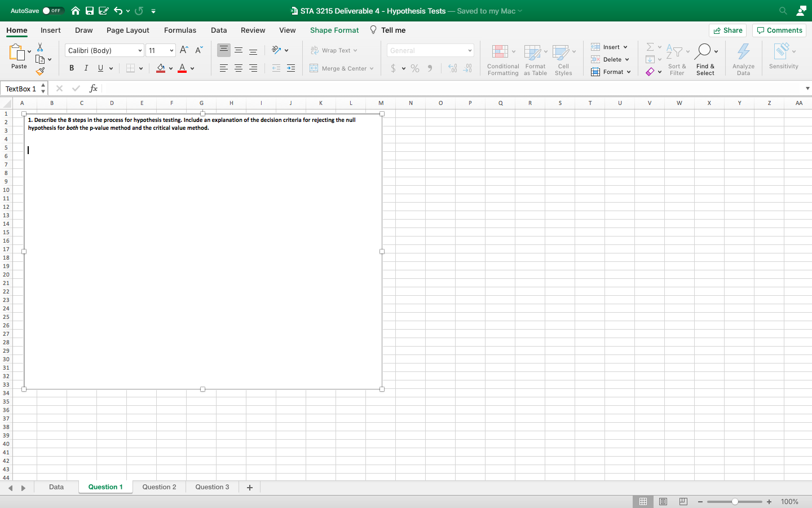The image size is (812, 508).
Task: Click the fx insert function icon
Action: point(94,89)
